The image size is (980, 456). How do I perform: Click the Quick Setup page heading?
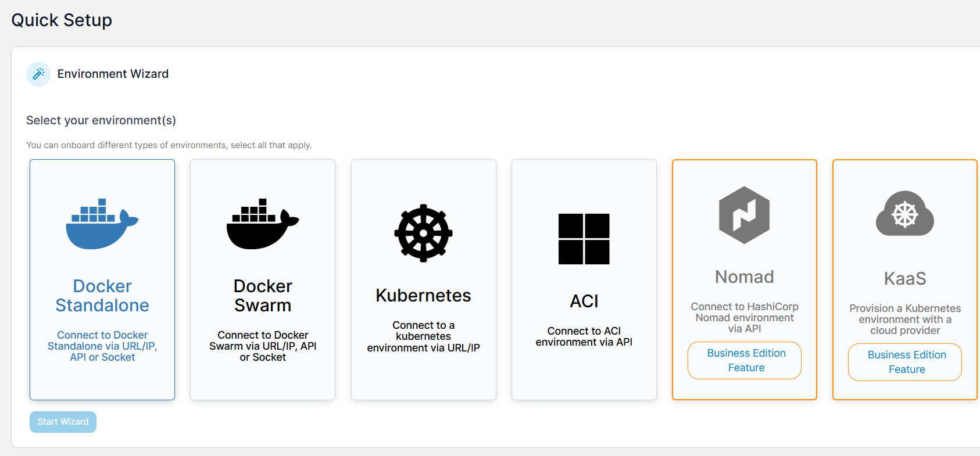pyautogui.click(x=62, y=20)
